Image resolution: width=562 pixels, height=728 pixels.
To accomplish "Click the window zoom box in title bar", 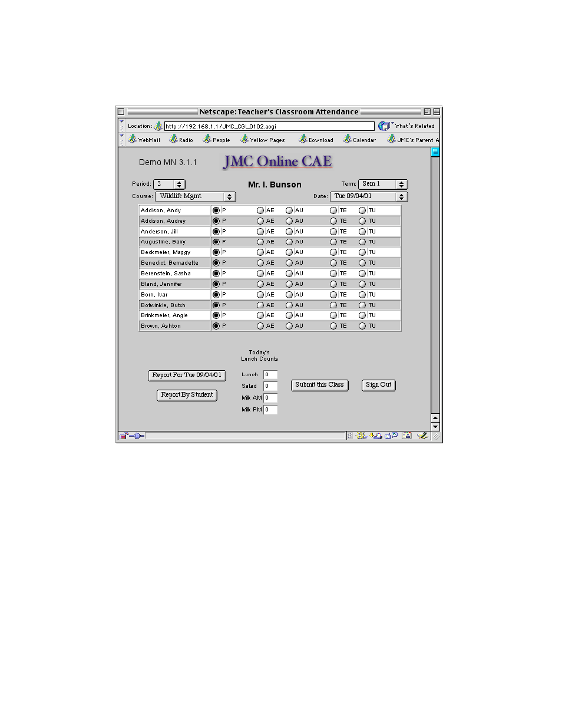I will 427,111.
